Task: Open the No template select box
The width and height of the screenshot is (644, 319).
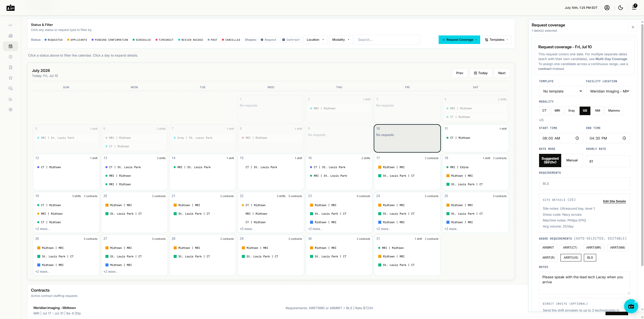Action: [x=561, y=91]
